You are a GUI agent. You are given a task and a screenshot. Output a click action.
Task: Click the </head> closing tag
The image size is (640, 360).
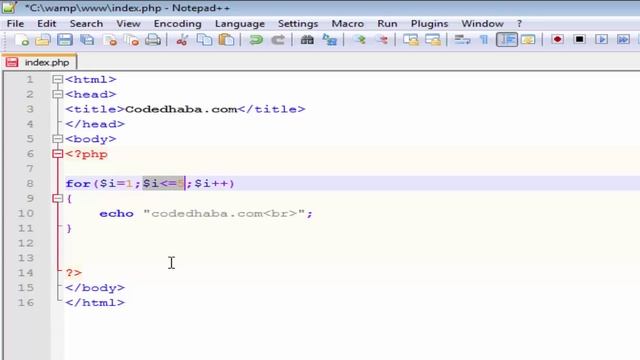95,124
